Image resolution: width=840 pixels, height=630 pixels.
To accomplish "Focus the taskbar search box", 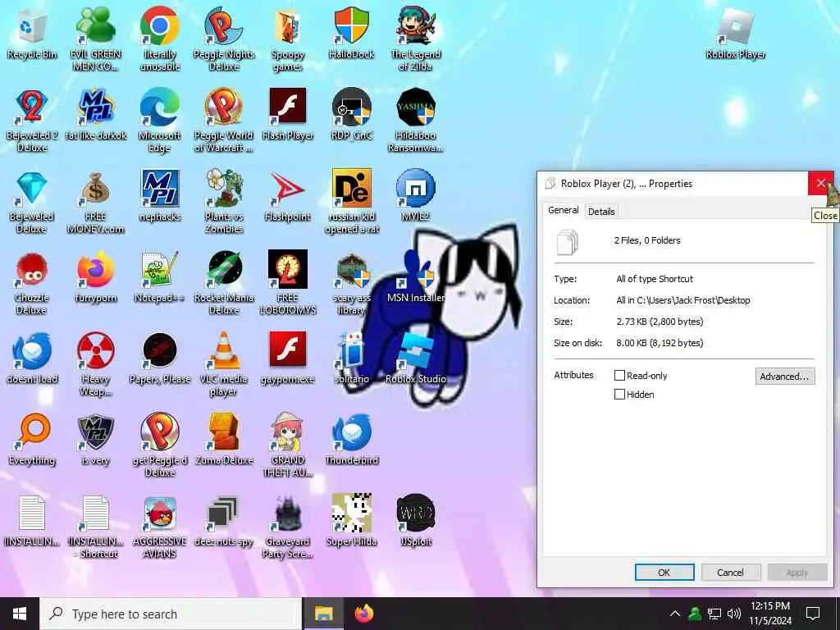I will point(171,614).
